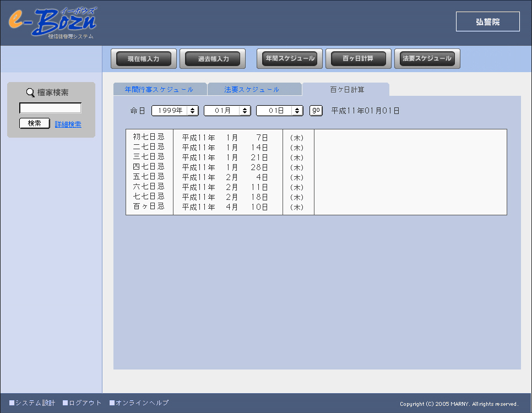
Task: Open the オンラインヘルプ footer link
Action: 142,403
